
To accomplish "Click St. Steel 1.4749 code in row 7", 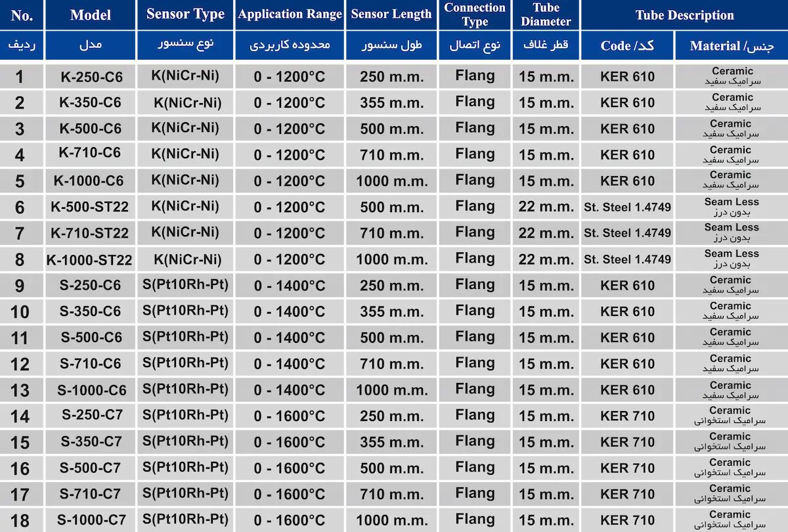I will 627,233.
